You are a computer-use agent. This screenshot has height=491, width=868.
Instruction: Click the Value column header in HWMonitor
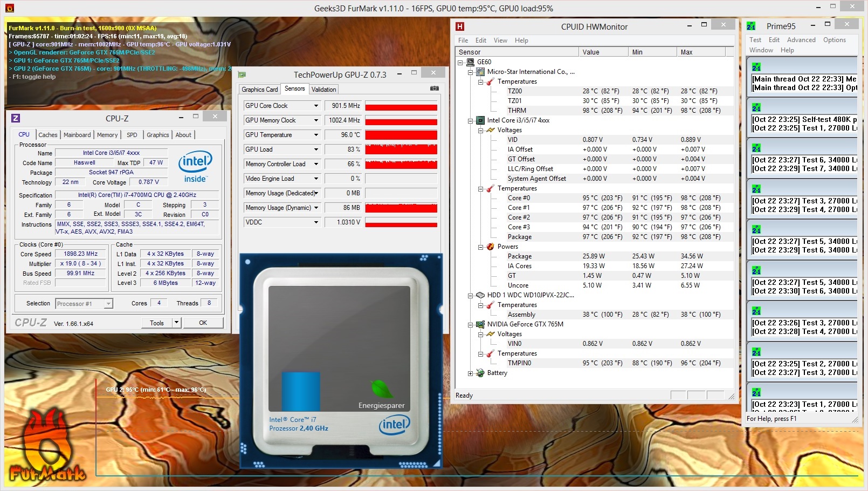pyautogui.click(x=603, y=52)
